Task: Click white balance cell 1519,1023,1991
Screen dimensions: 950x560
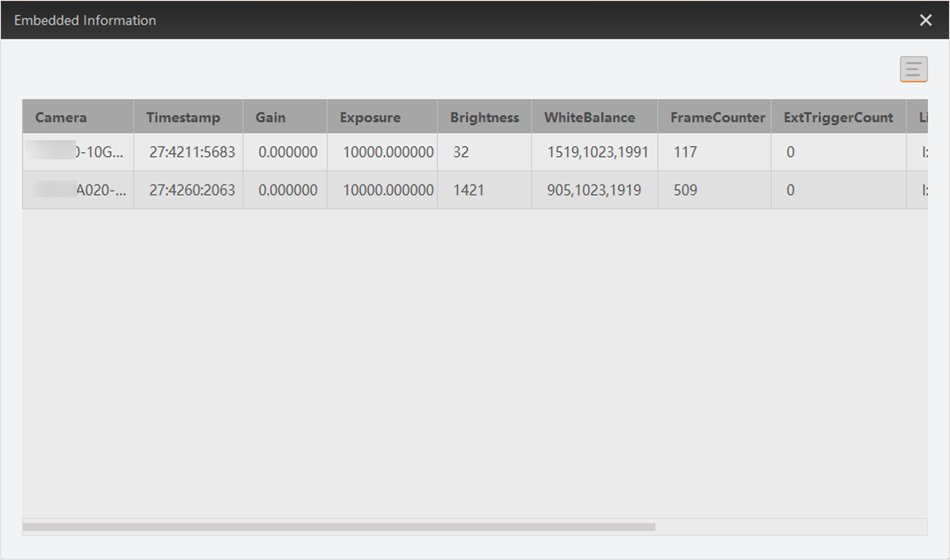Action: 597,152
